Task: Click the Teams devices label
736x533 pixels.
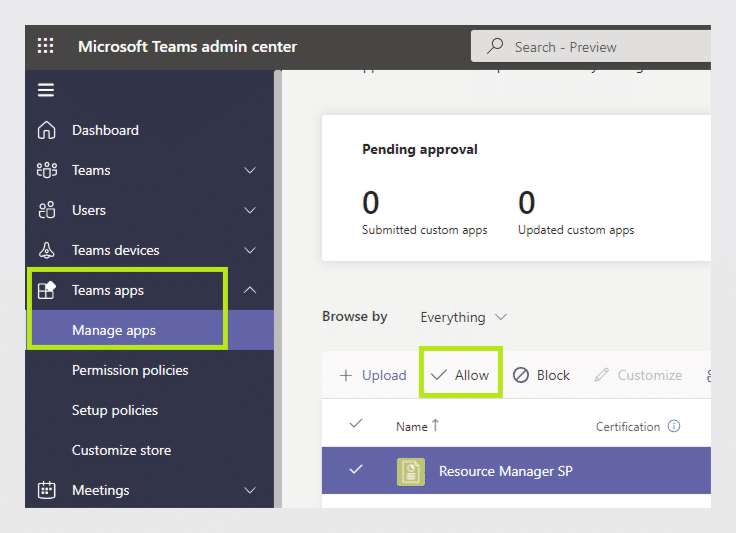Action: 115,250
